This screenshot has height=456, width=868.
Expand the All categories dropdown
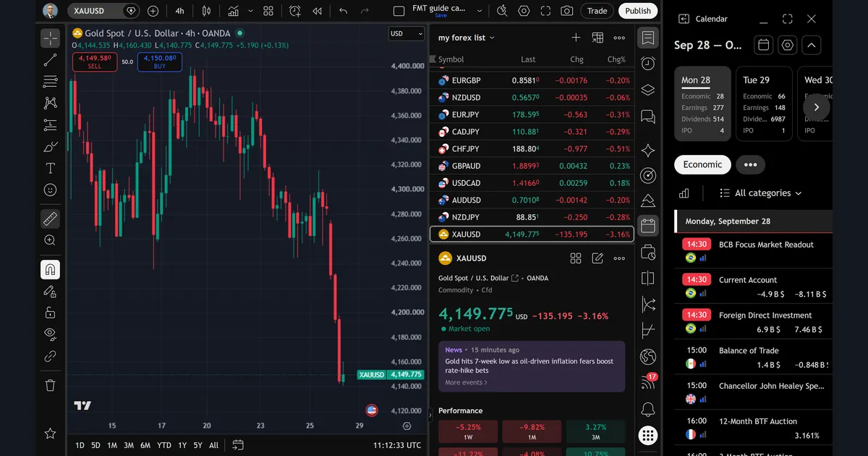[x=761, y=193]
